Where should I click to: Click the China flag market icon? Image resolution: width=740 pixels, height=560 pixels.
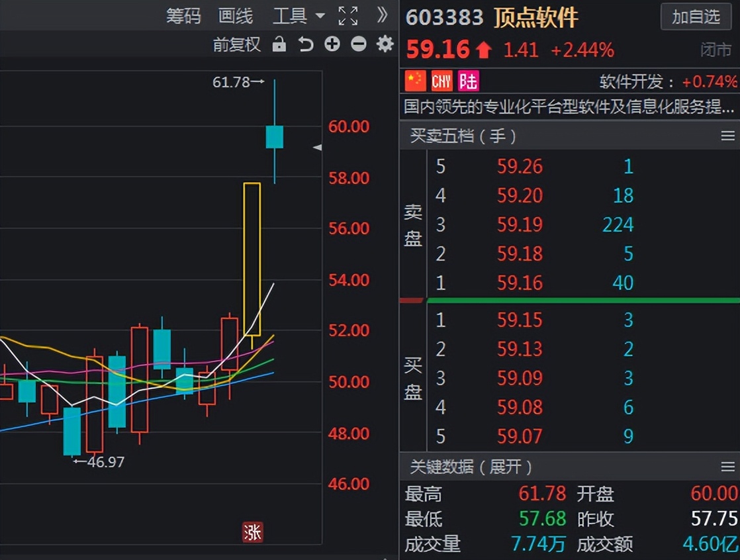415,81
